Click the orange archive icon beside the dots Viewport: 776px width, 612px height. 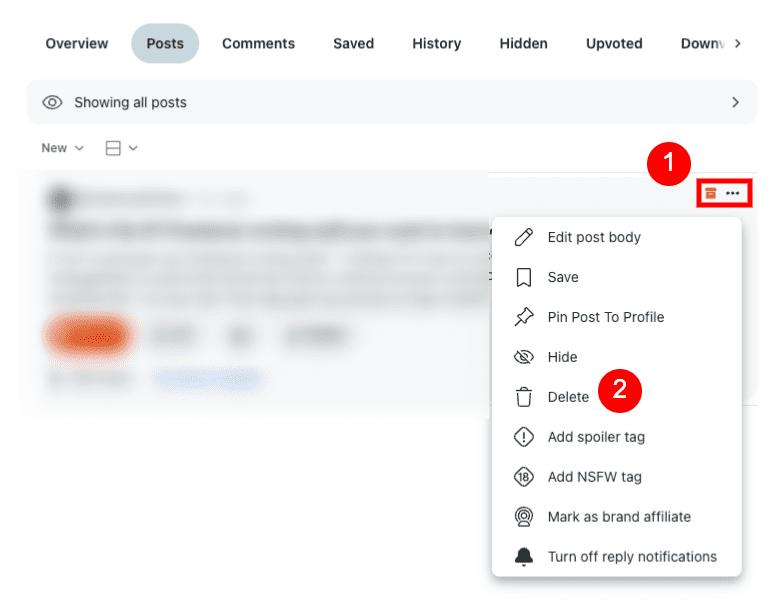click(711, 193)
